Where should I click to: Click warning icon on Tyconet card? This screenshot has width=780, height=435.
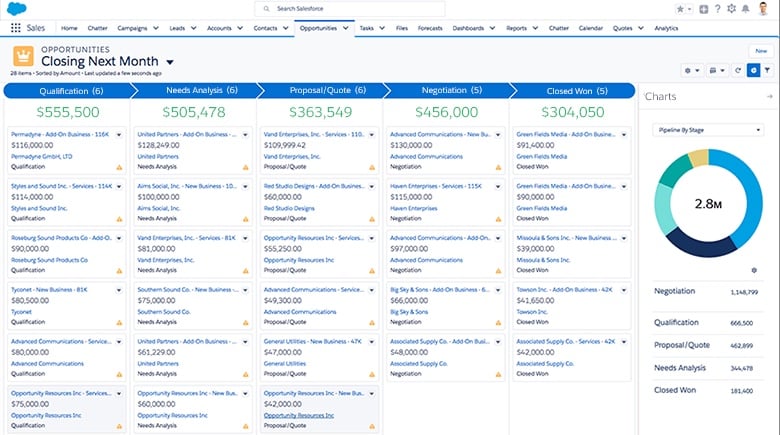click(x=119, y=323)
